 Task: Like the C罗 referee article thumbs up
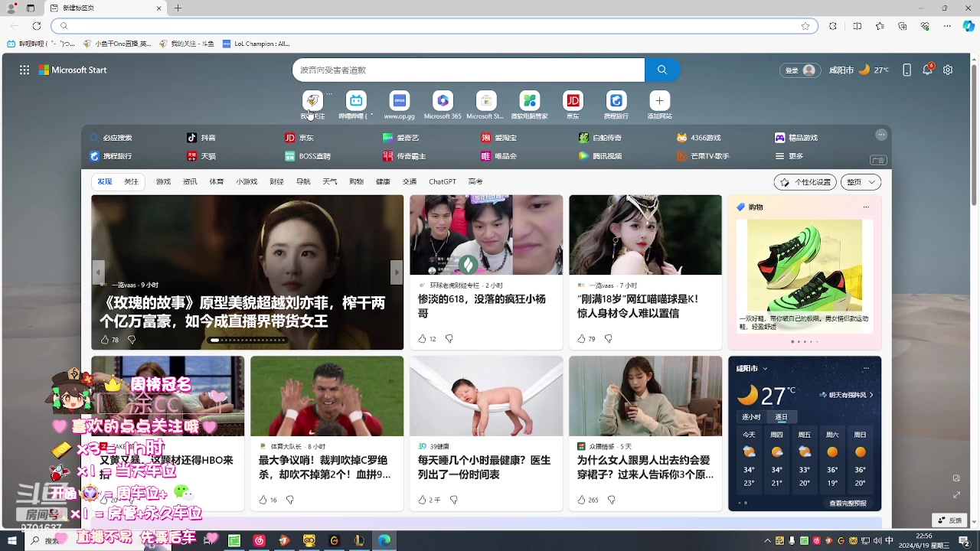tap(263, 500)
